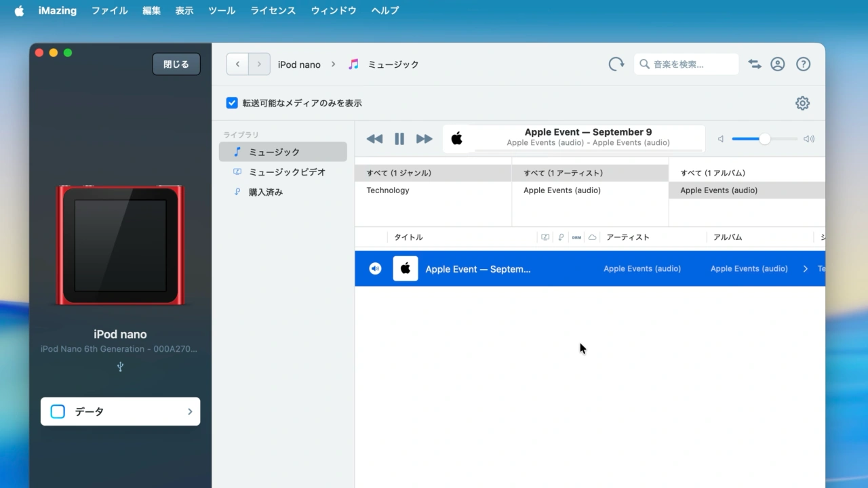
Task: Open the account profile icon
Action: point(778,64)
